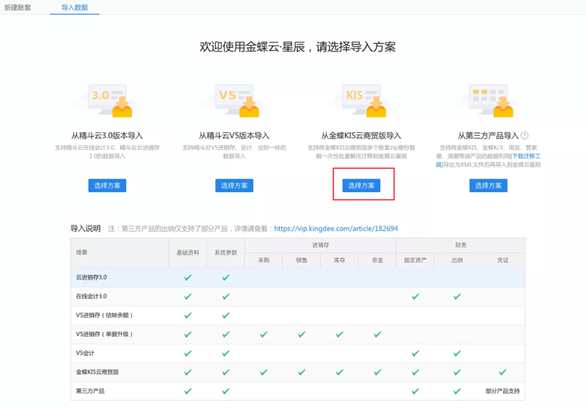Click 出纳 checkmark in V5会计 row
The height and width of the screenshot is (408, 586).
[457, 353]
